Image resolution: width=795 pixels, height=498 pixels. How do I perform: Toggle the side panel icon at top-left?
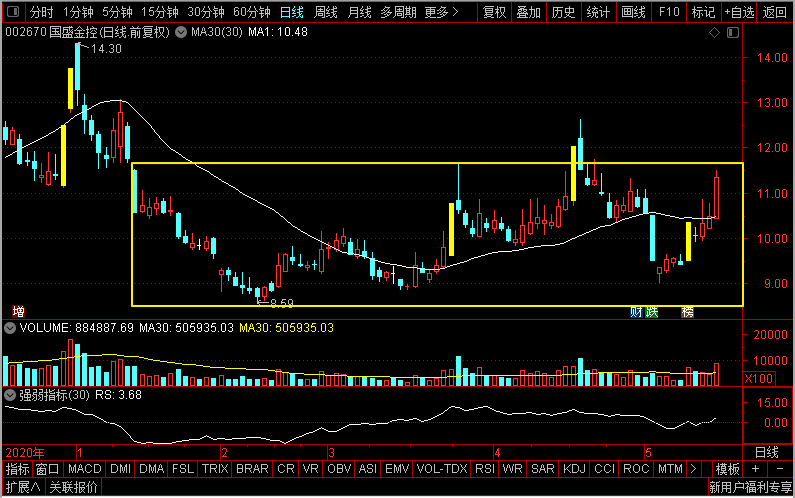pos(13,11)
